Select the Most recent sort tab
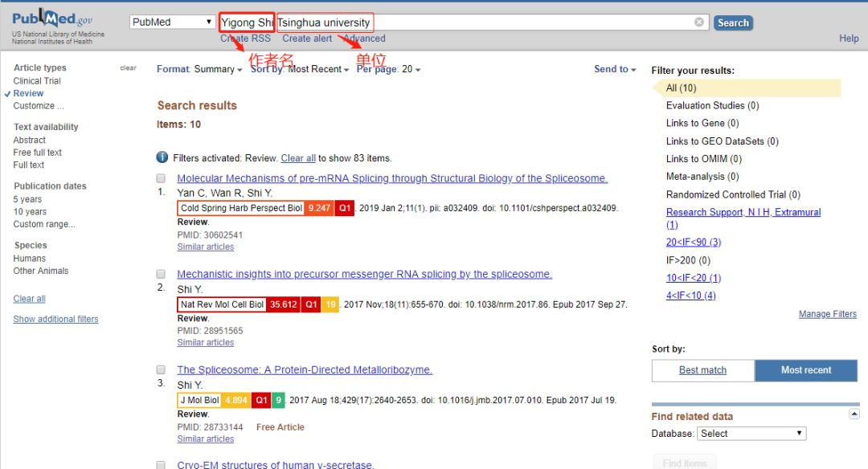Screen dimensions: 868x469 pyautogui.click(x=806, y=370)
